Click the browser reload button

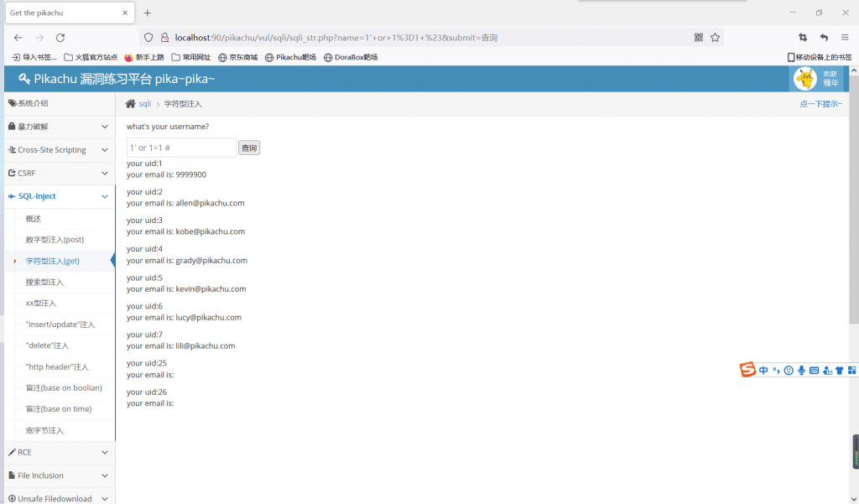[60, 38]
